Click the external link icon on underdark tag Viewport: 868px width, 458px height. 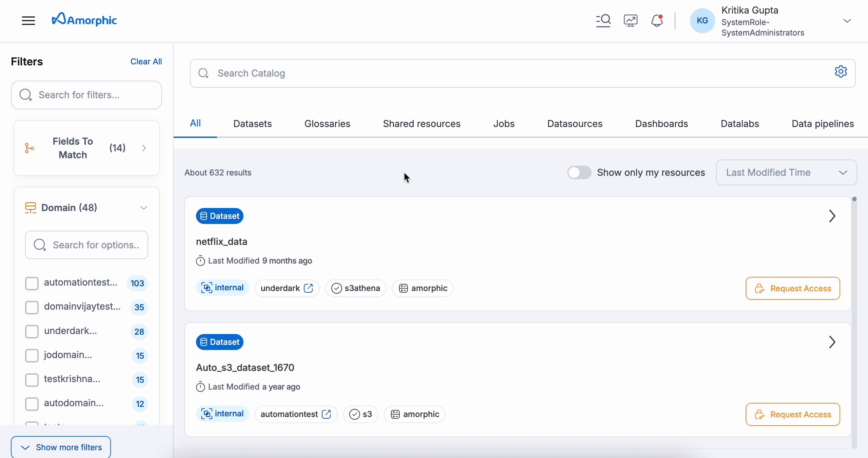[309, 288]
